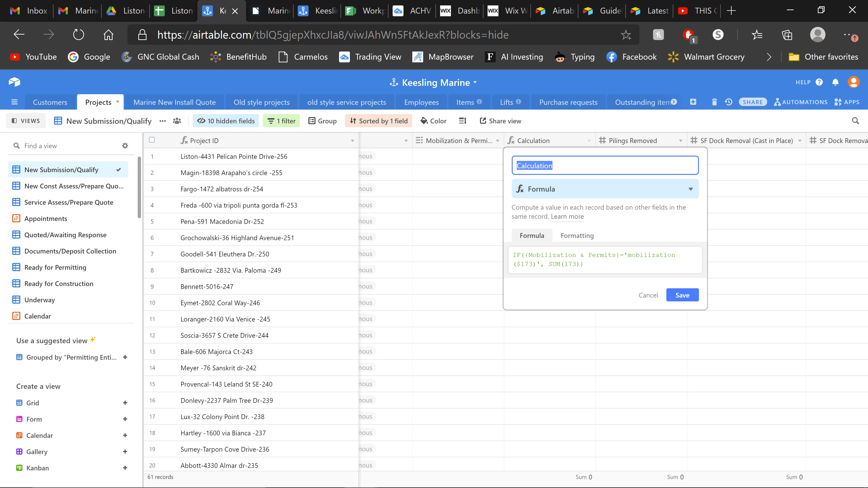Viewport: 868px width, 488px height.
Task: Expand Project ID column menu
Action: pyautogui.click(x=352, y=141)
